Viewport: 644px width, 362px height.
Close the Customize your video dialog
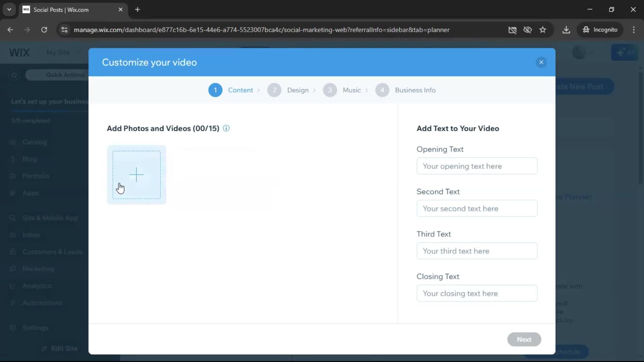coord(541,62)
